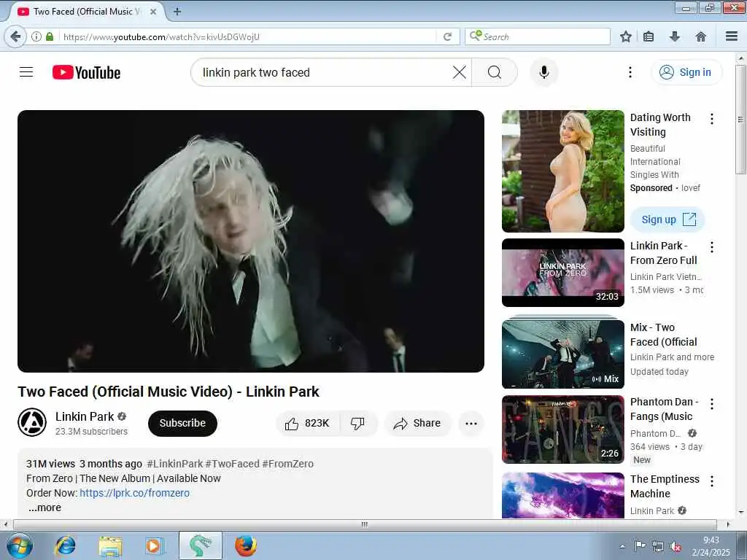Open Dating Worth Visiting ad thumbnail
This screenshot has width=747, height=560.
pyautogui.click(x=562, y=171)
